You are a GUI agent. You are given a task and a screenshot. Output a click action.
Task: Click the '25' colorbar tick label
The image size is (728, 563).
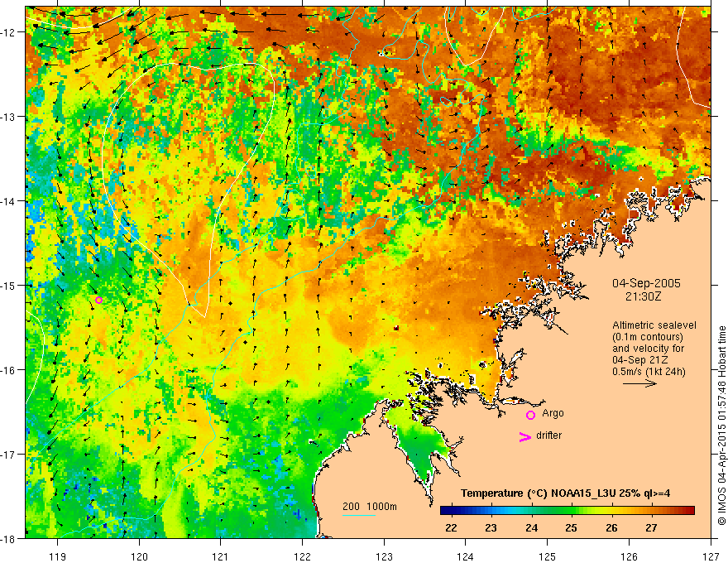point(572,527)
